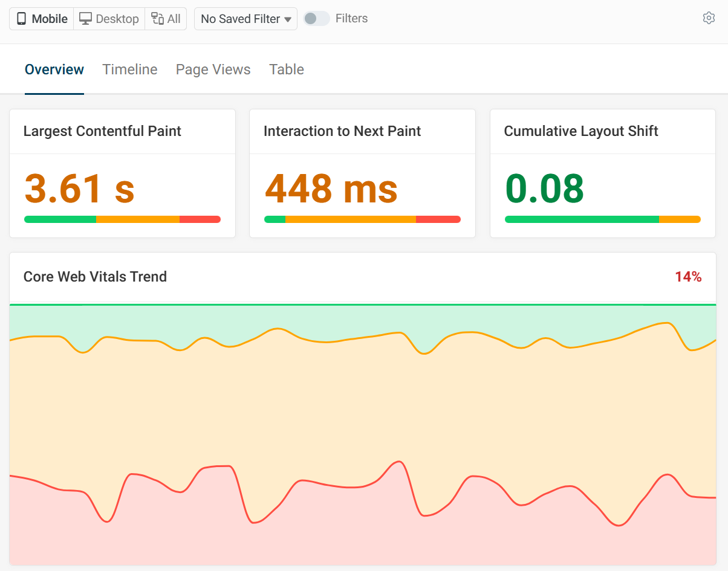Switch to the Timeline tab
The image size is (728, 571).
(129, 69)
